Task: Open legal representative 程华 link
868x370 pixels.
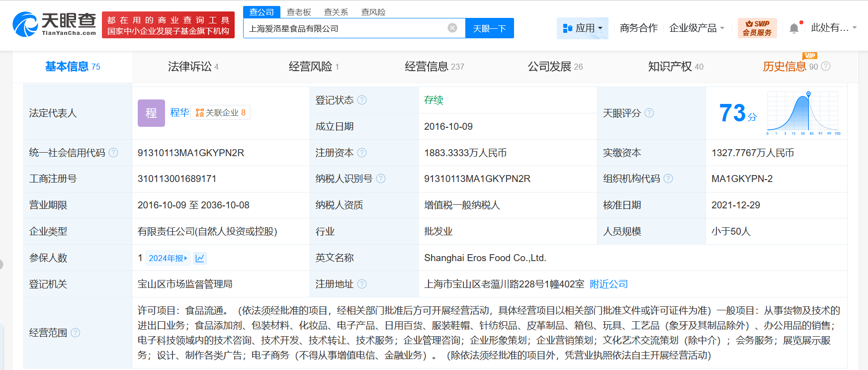Action: [179, 112]
